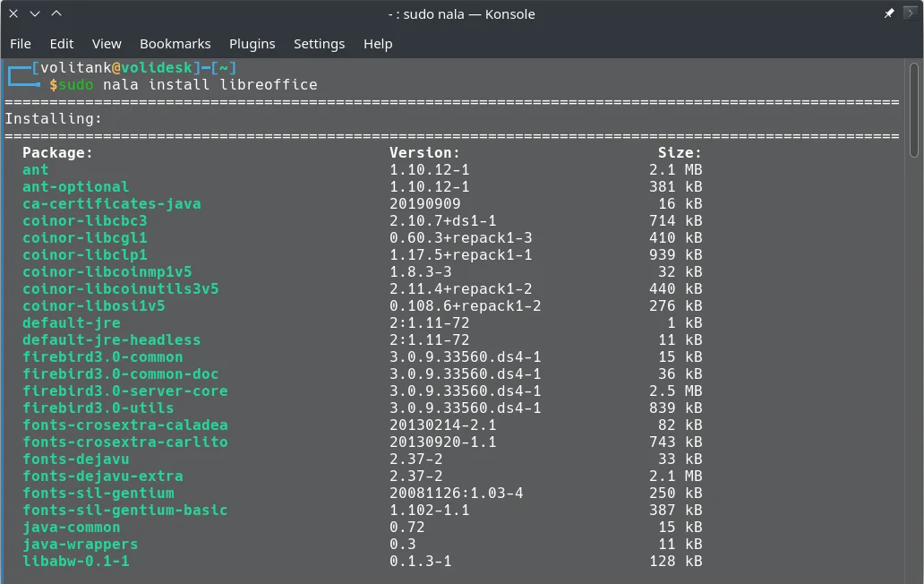The height and width of the screenshot is (584, 924).
Task: Click package name 'coinor-libcgl1'
Action: pyautogui.click(x=85, y=238)
